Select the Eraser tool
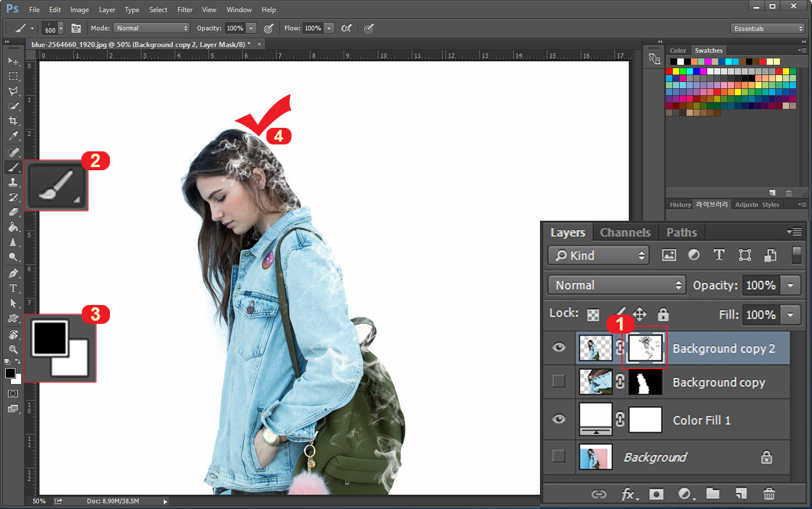812x509 pixels. pyautogui.click(x=13, y=212)
